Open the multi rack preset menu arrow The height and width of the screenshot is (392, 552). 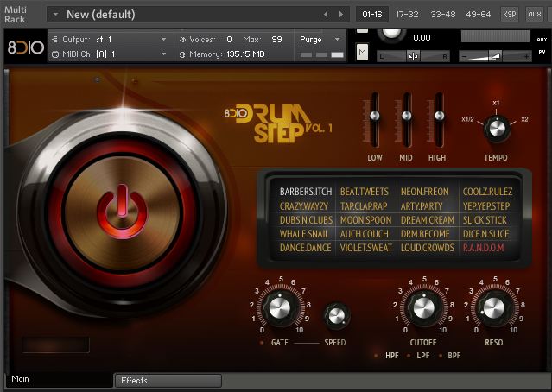(55, 15)
